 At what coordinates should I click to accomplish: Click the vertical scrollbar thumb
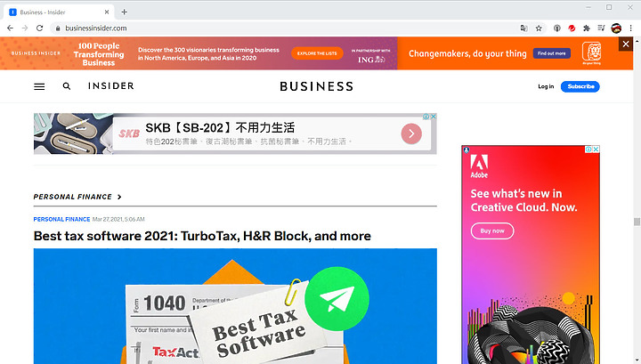637,222
